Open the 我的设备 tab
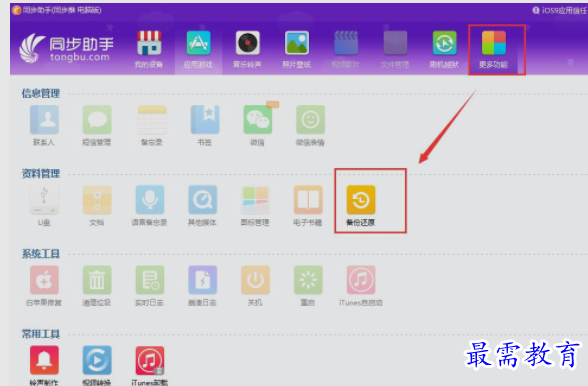The height and width of the screenshot is (386, 588). pos(149,50)
